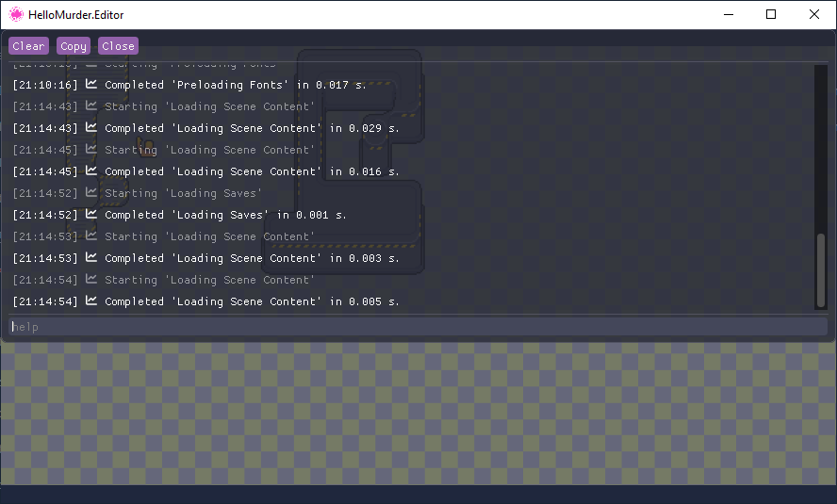837x504 pixels.
Task: Select the 'Loading Saves' completed in 0.001 s entry
Action: tap(225, 215)
